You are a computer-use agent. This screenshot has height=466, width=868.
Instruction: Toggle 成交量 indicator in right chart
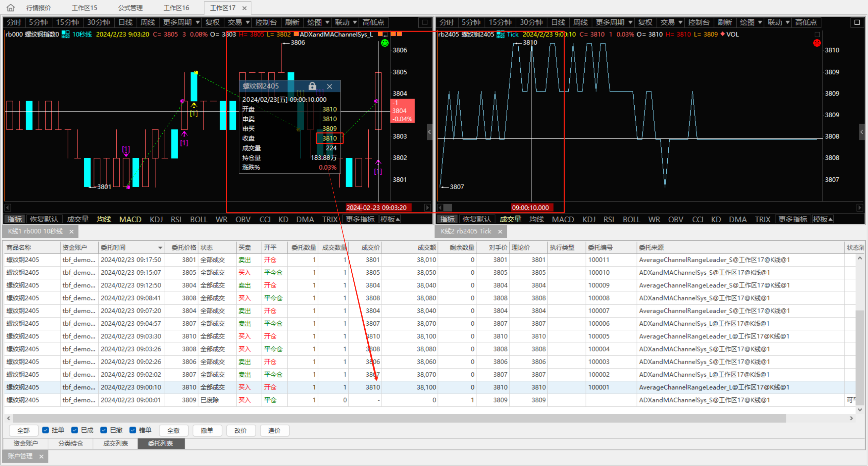pyautogui.click(x=510, y=219)
